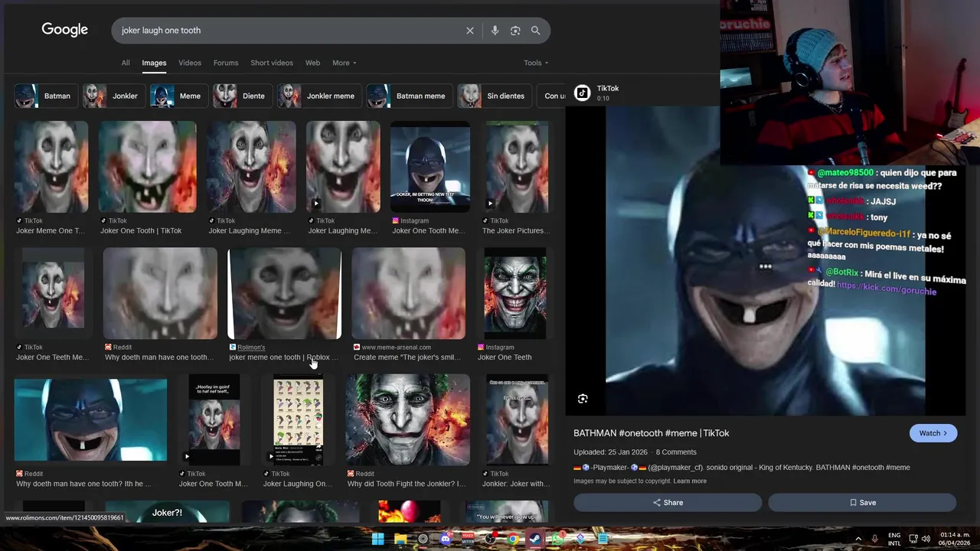Click the Learn more copyright link

[x=690, y=481]
